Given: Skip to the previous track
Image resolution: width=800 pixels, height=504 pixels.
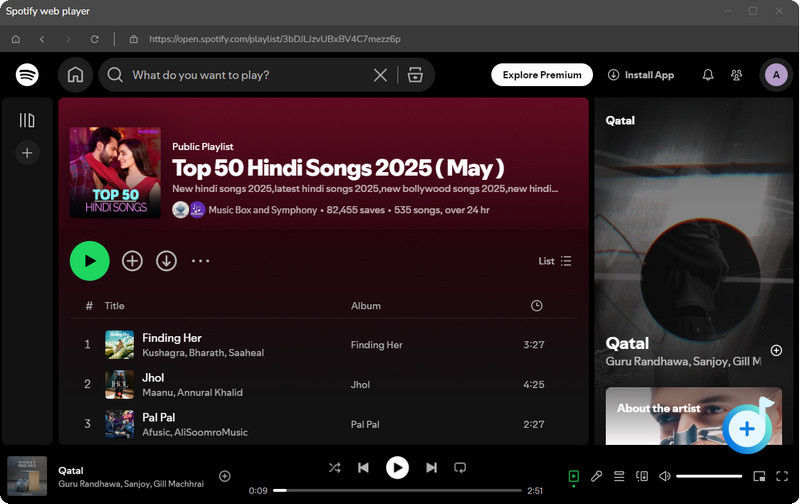Looking at the screenshot, I should tap(363, 468).
